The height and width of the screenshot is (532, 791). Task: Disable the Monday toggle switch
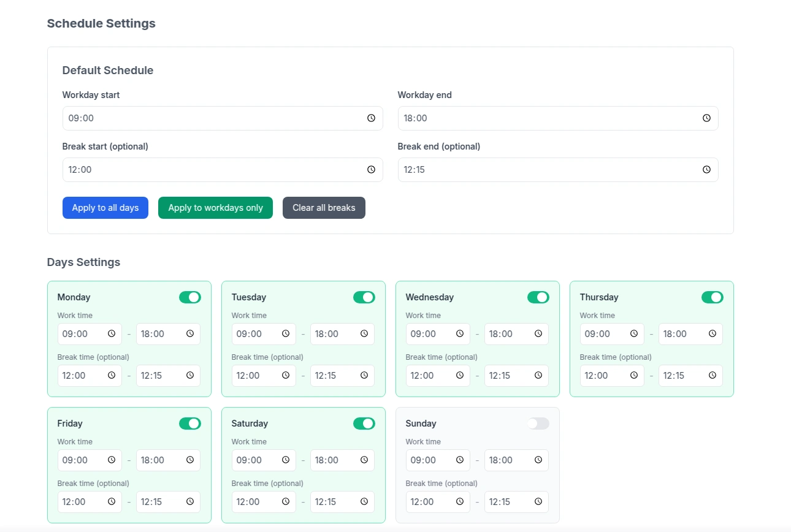pos(190,297)
